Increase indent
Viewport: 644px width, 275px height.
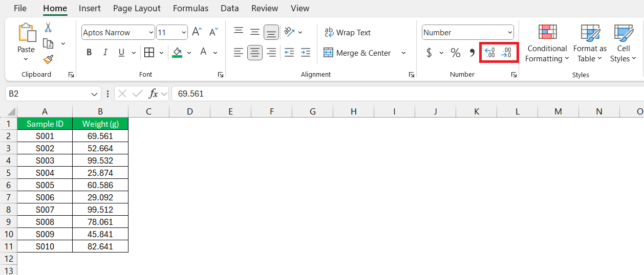pyautogui.click(x=306, y=53)
